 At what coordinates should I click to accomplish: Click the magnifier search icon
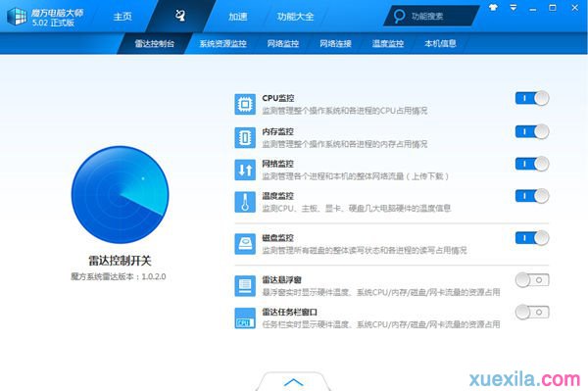(399, 16)
